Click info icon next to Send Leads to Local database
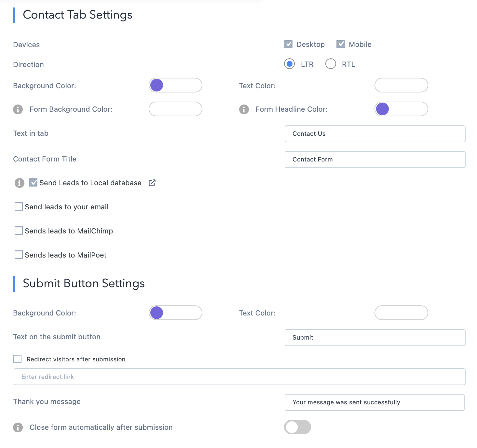Viewport: 477px width, 448px height. [20, 183]
